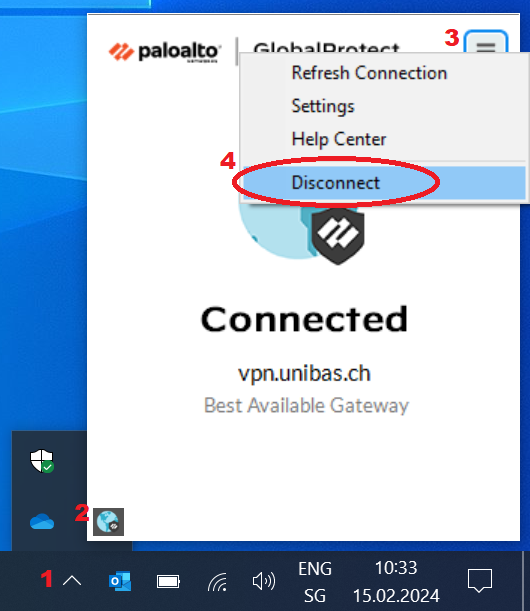
Task: Click the Best Available Gateway label
Action: (306, 406)
